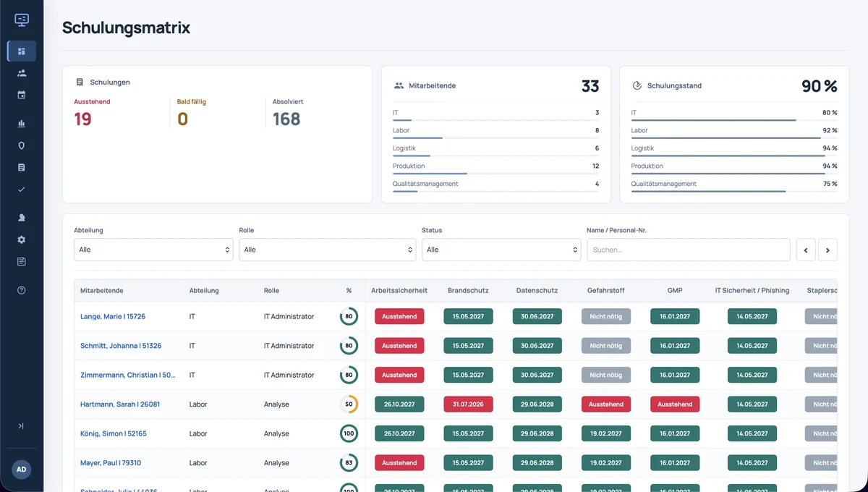Image resolution: width=868 pixels, height=492 pixels.
Task: Click the IT Sicherheit / Phishing column header
Action: coord(752,291)
